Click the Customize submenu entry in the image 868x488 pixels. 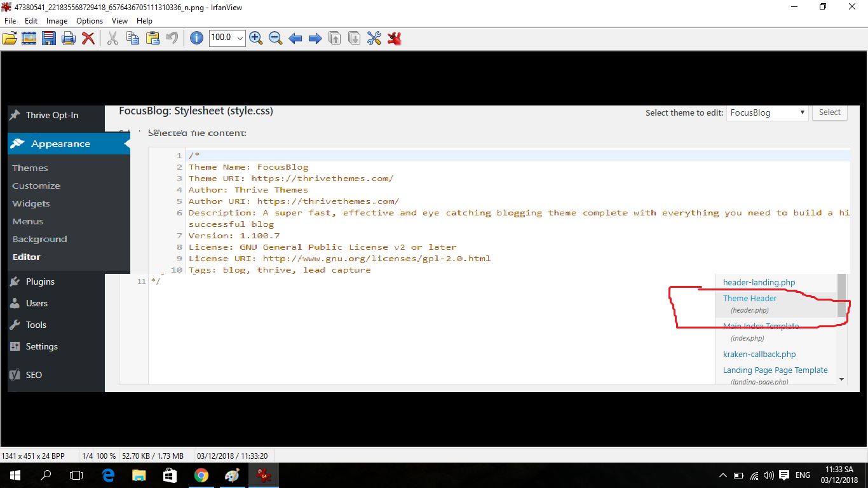[x=36, y=186]
